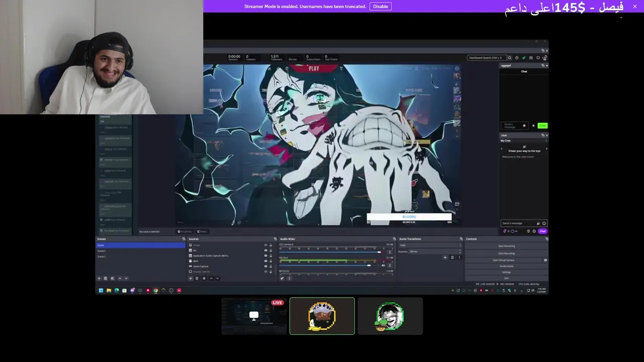
Task: Open the Properties tab above the Sources panel
Action: tap(185, 231)
